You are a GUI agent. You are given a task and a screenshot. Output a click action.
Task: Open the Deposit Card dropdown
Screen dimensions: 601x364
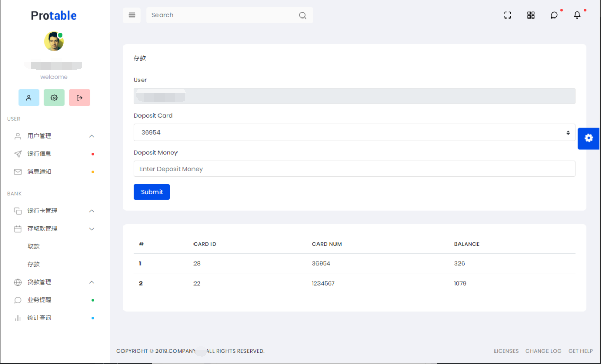354,133
